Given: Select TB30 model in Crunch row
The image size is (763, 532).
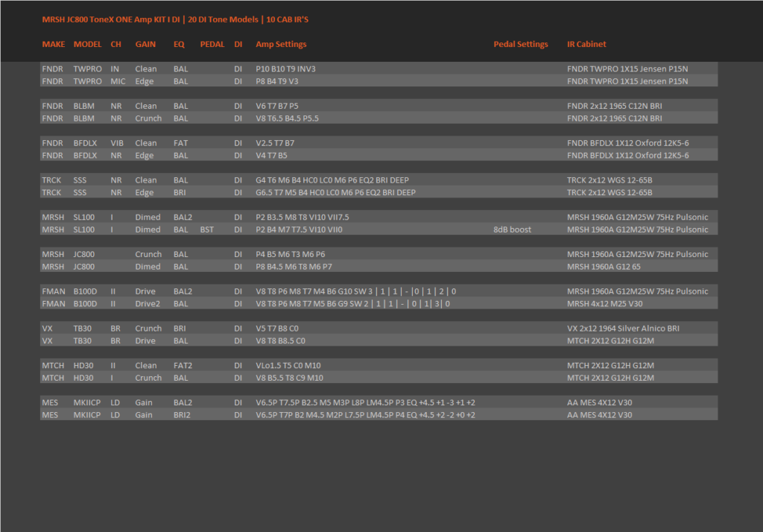Looking at the screenshot, I should click(82, 329).
